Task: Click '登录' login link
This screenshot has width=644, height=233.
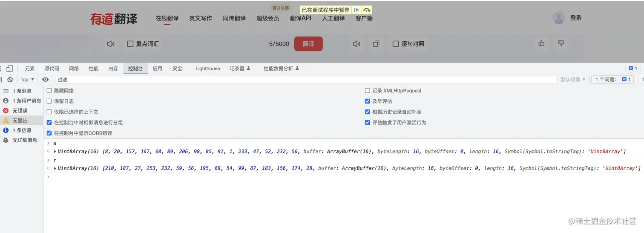Action: pos(576,18)
